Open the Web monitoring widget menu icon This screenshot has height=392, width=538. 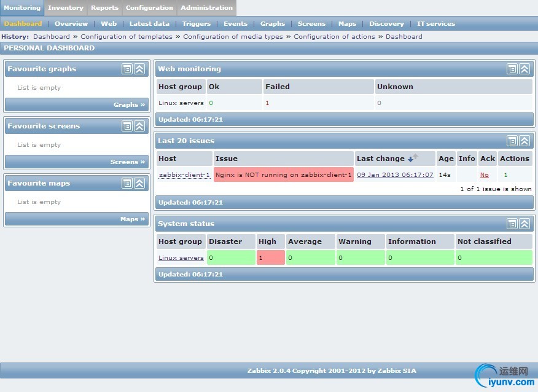[512, 69]
